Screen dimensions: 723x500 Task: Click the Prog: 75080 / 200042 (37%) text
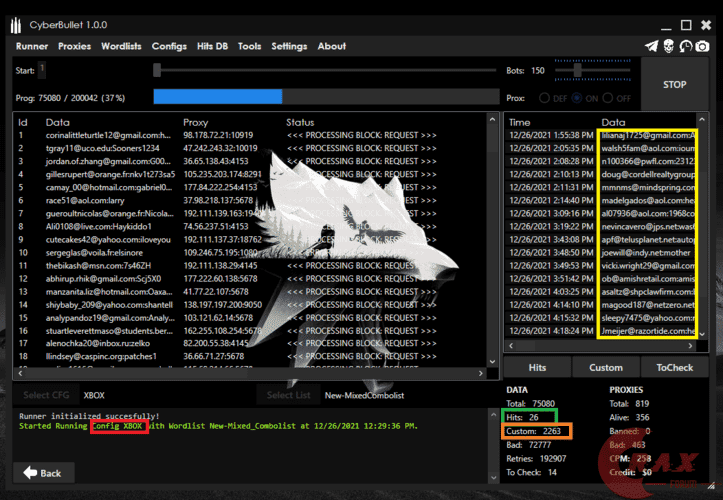(70, 98)
